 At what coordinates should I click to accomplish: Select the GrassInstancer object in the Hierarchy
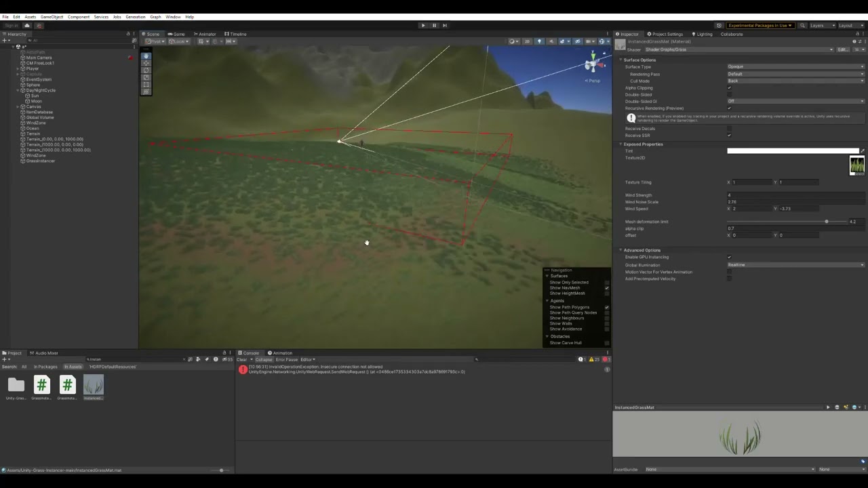[40, 161]
